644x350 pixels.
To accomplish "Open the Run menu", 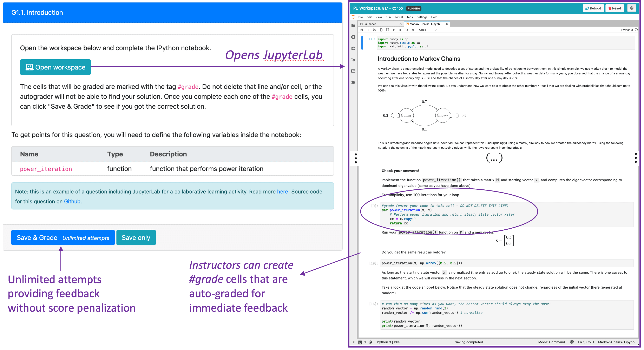I will (388, 17).
